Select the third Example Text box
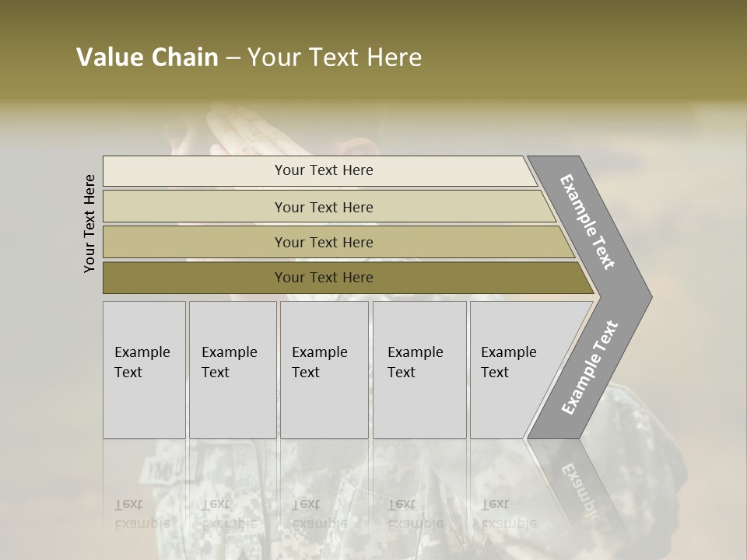The image size is (747, 560). point(323,369)
